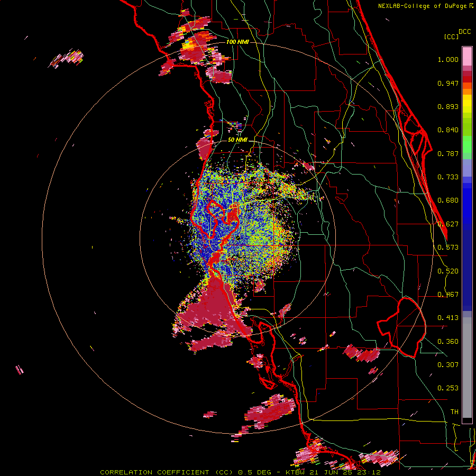Image resolution: width=476 pixels, height=476 pixels.
Task: Click the TH threshold label
Action: 454,411
